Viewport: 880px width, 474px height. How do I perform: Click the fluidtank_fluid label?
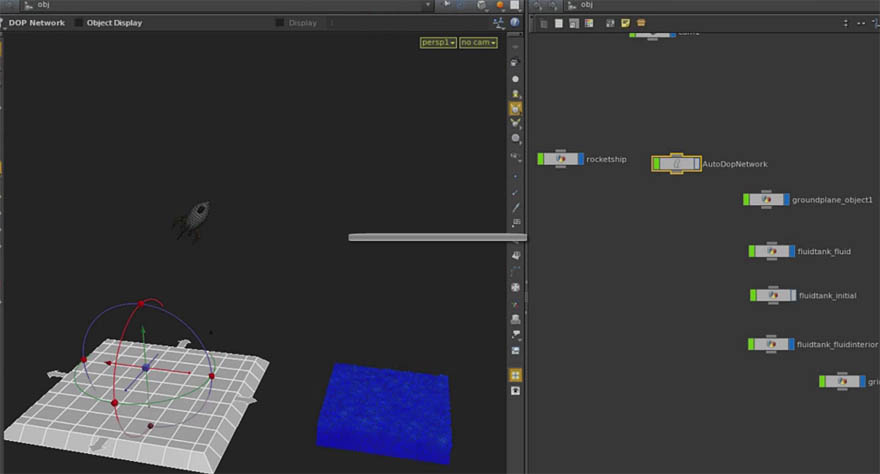[824, 251]
